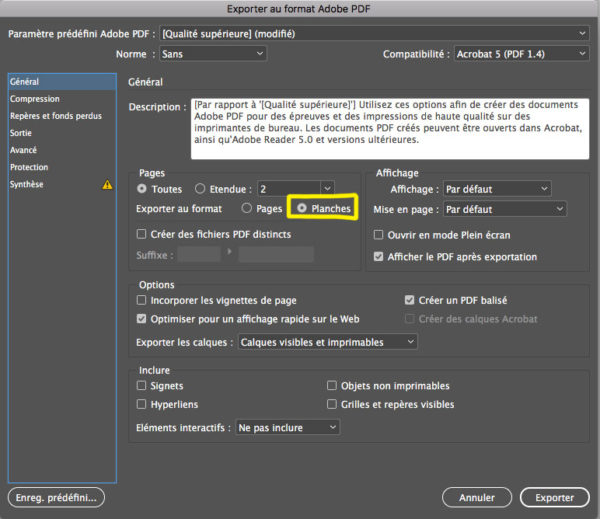Select the Toutes pages radio button
The width and height of the screenshot is (600, 519).
tap(142, 188)
